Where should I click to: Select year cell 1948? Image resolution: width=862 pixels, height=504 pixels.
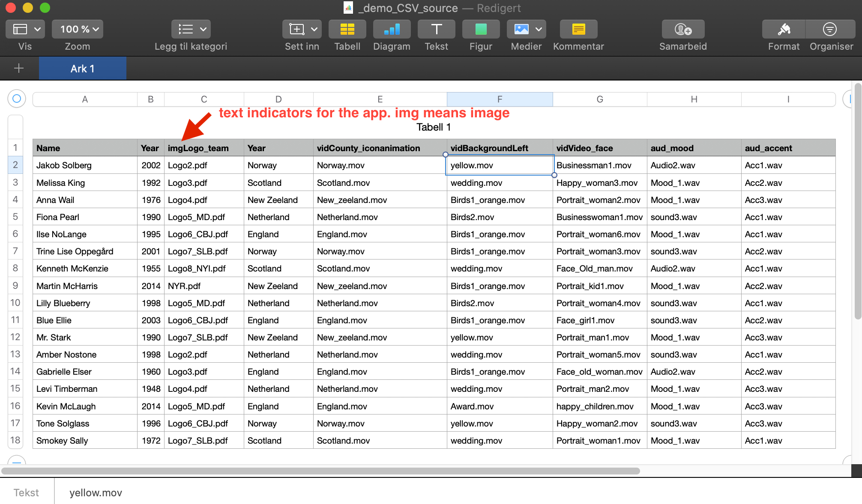tap(151, 389)
